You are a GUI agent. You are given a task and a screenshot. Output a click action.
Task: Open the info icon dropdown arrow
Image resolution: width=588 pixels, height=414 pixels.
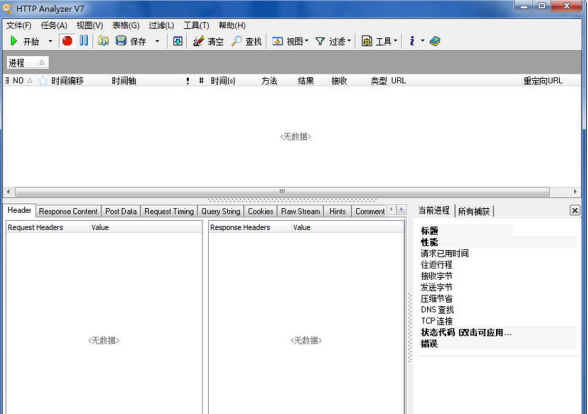(x=423, y=41)
